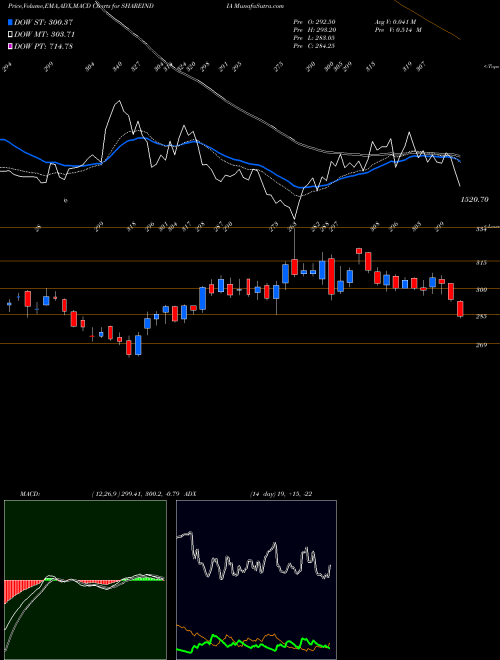This screenshot has height=660, width=500.
Task: Select the 'DOW ST: 300.37' legend text
Action: (x=44, y=22)
